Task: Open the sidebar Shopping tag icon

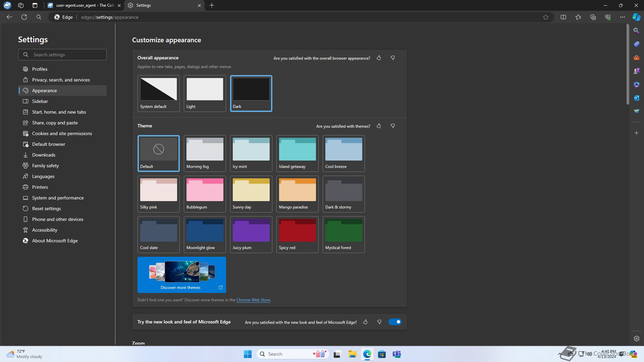Action: pos(636,44)
